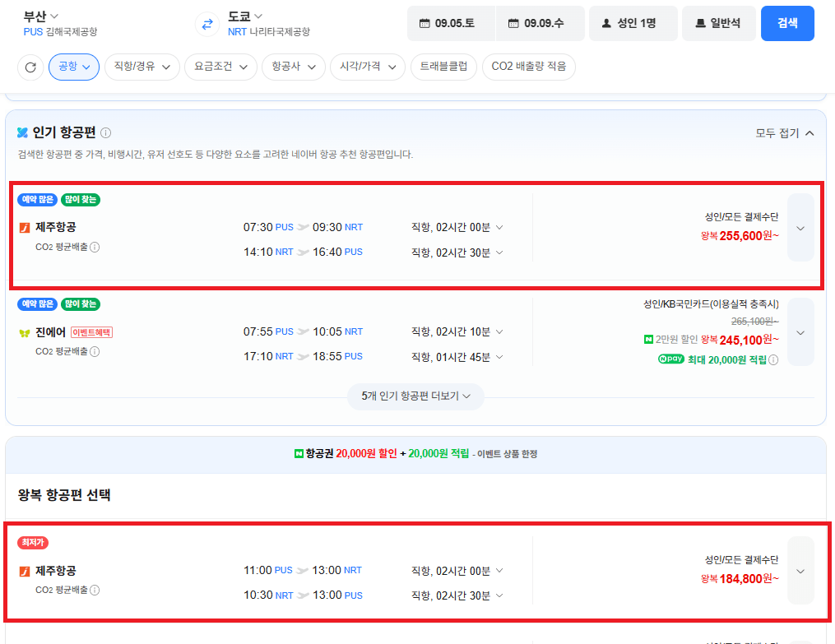Click the Npay badge icon
Viewport: 835px width, 644px height.
tap(671, 359)
